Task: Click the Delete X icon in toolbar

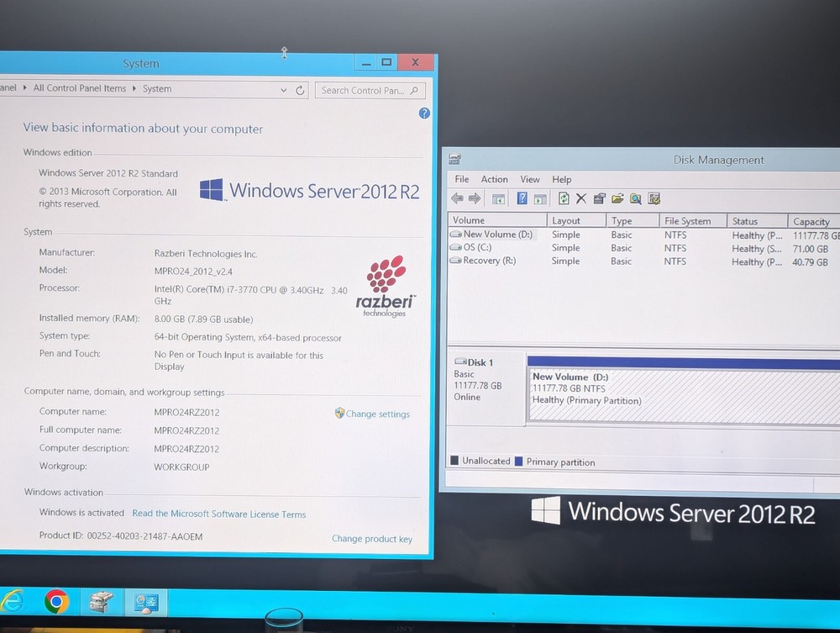Action: tap(580, 199)
